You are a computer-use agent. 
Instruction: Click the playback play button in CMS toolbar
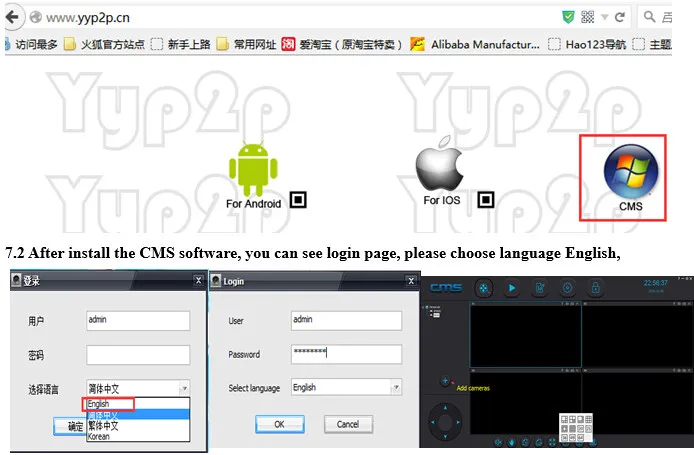pyautogui.click(x=512, y=288)
